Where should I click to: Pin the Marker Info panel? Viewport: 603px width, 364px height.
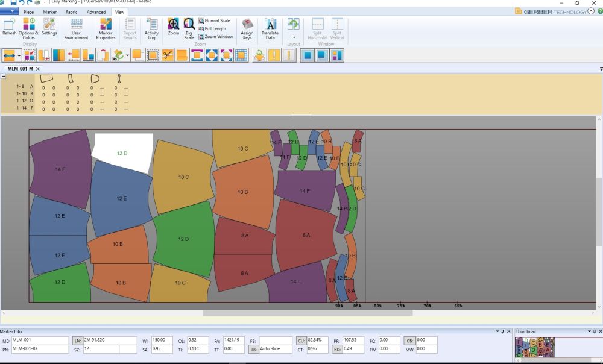point(503,331)
